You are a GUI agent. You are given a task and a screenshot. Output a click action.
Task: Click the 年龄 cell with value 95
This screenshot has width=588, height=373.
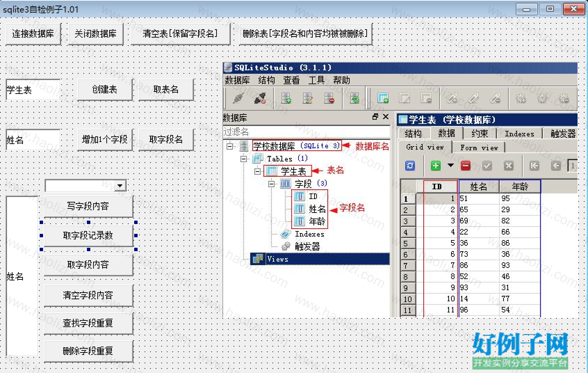pyautogui.click(x=520, y=198)
